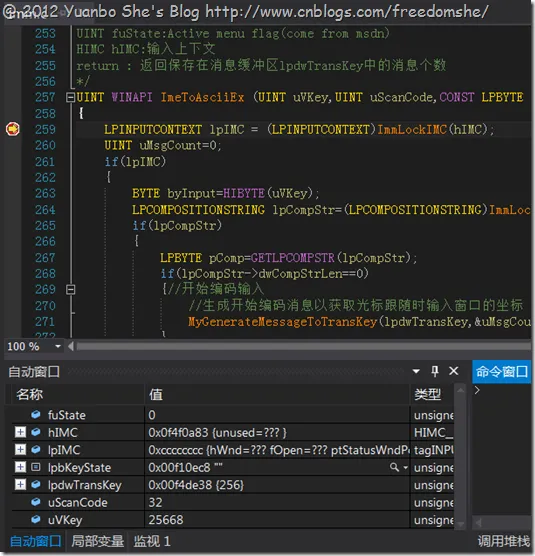Image resolution: width=535 pixels, height=556 pixels.
Task: Click the uScanCode variable cube icon
Action: pos(35,502)
